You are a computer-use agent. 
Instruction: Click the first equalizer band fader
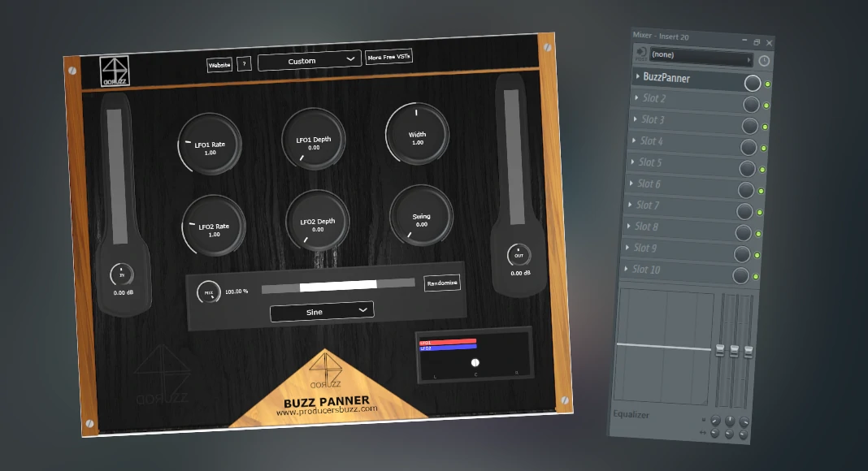tap(718, 350)
